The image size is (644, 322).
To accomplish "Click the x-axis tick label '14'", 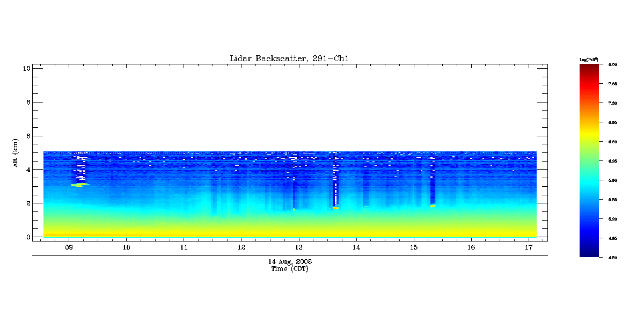I will coord(356,247).
